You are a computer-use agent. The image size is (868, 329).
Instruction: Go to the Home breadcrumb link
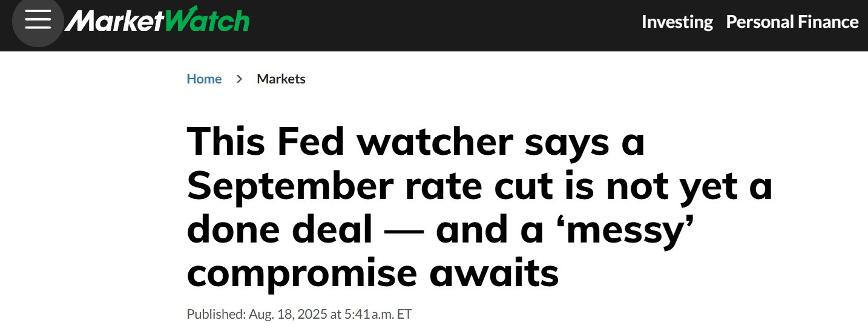click(x=204, y=79)
